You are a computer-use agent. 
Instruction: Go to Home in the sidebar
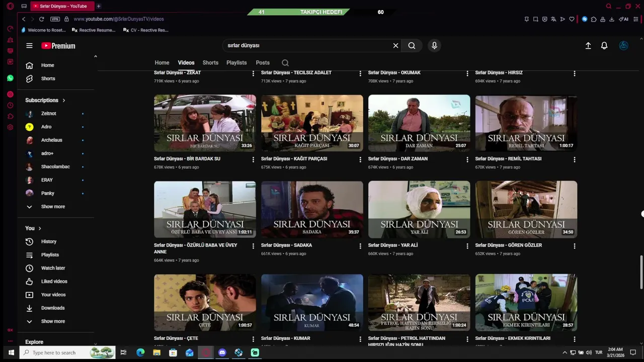tap(48, 65)
